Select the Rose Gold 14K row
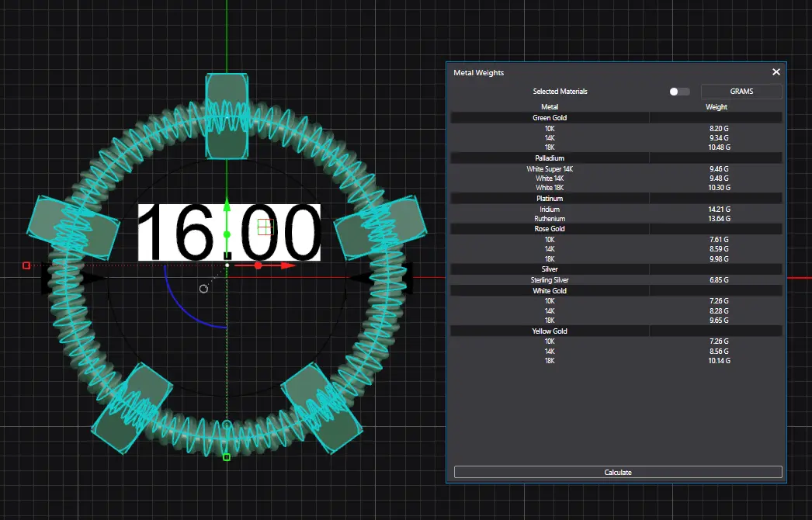Screen dimensions: 812x520 click(550, 250)
